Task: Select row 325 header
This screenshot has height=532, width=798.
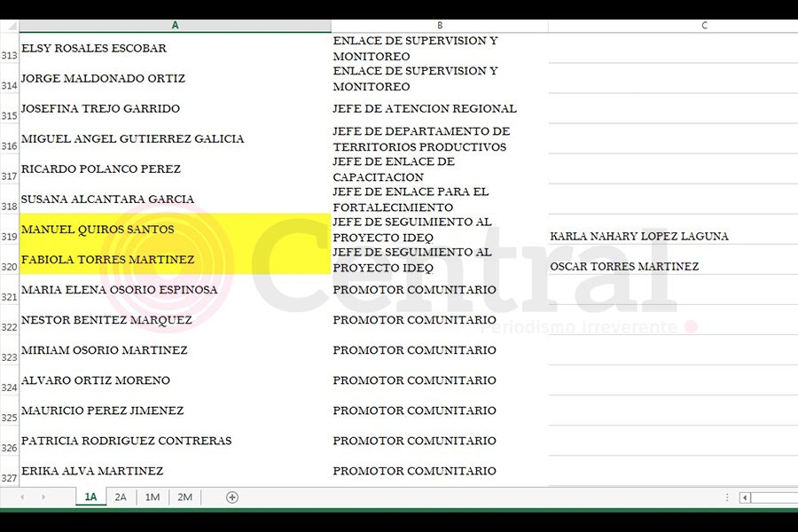Action: click(x=9, y=411)
